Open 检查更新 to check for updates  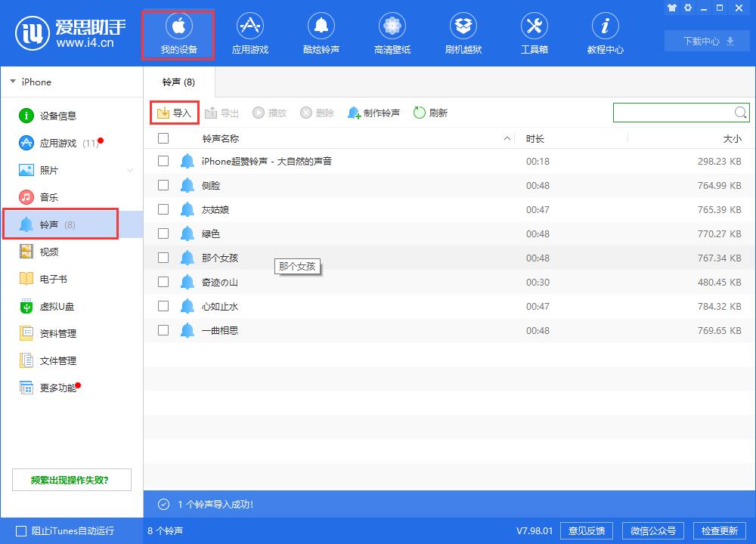pyautogui.click(x=719, y=530)
